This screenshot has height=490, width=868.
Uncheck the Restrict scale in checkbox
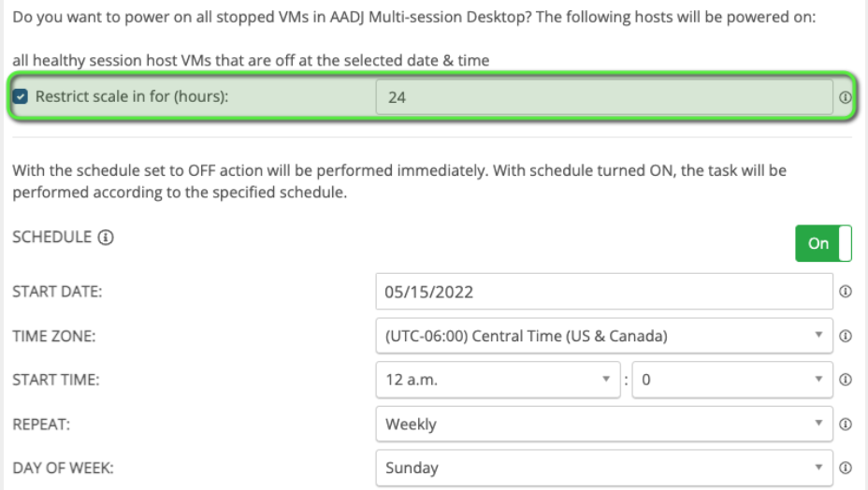(x=22, y=96)
